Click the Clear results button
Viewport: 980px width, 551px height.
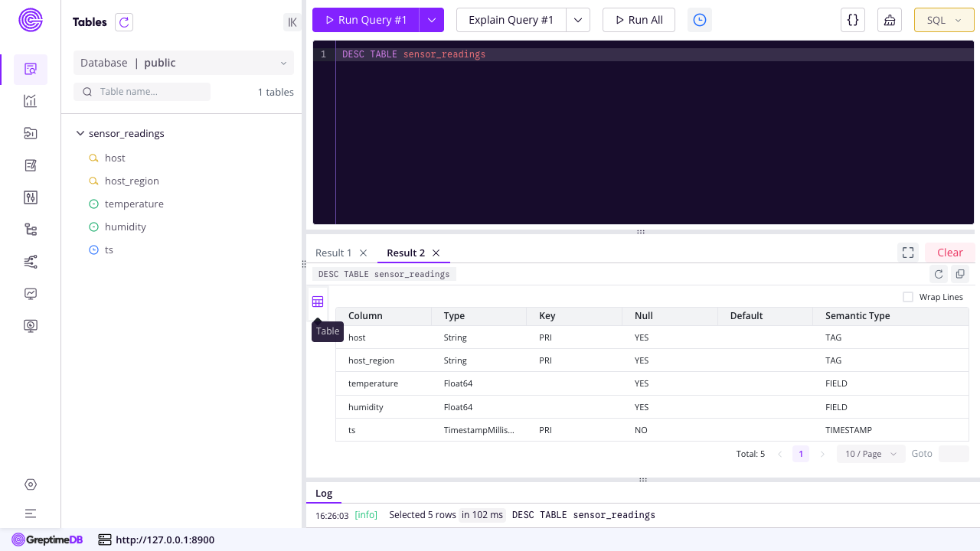(949, 253)
